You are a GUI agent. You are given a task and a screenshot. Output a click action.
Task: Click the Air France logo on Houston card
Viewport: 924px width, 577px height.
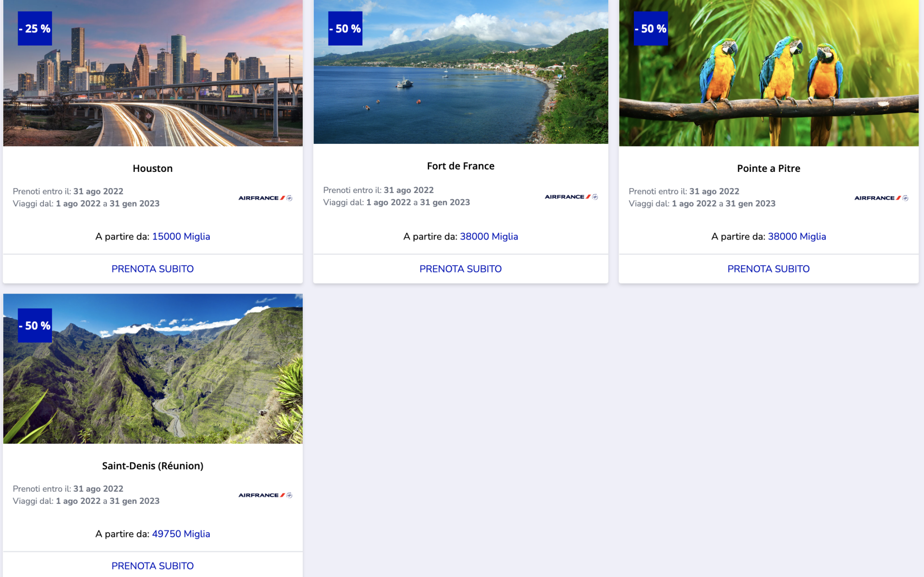point(265,198)
